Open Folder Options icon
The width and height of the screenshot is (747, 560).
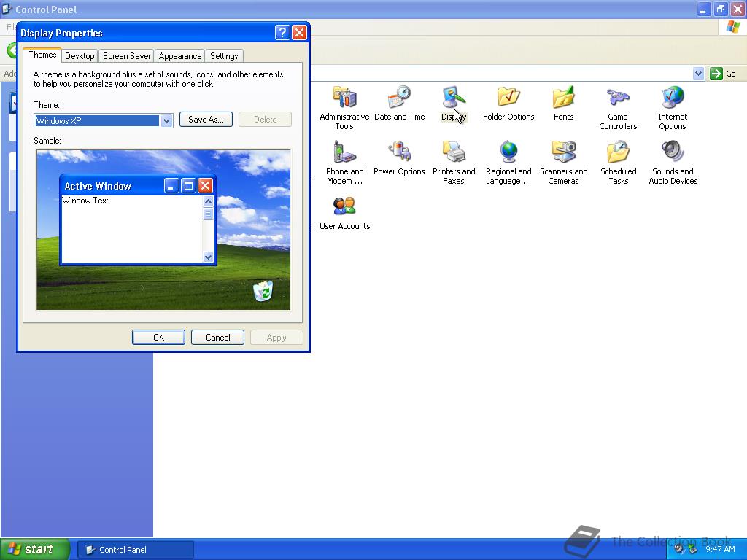tap(508, 97)
